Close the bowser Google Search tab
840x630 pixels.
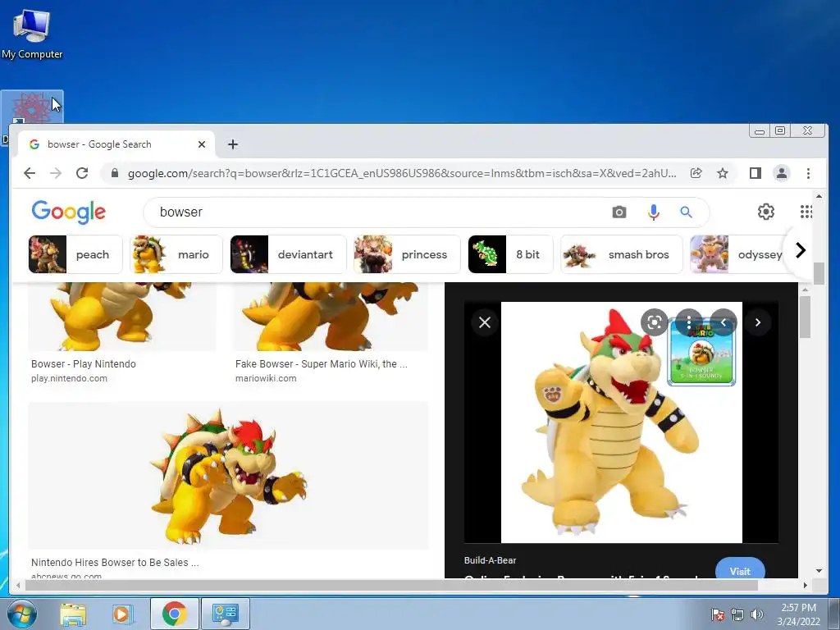202,144
